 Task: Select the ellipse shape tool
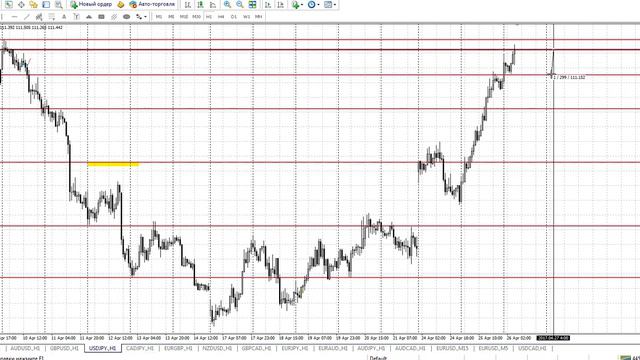(127, 17)
